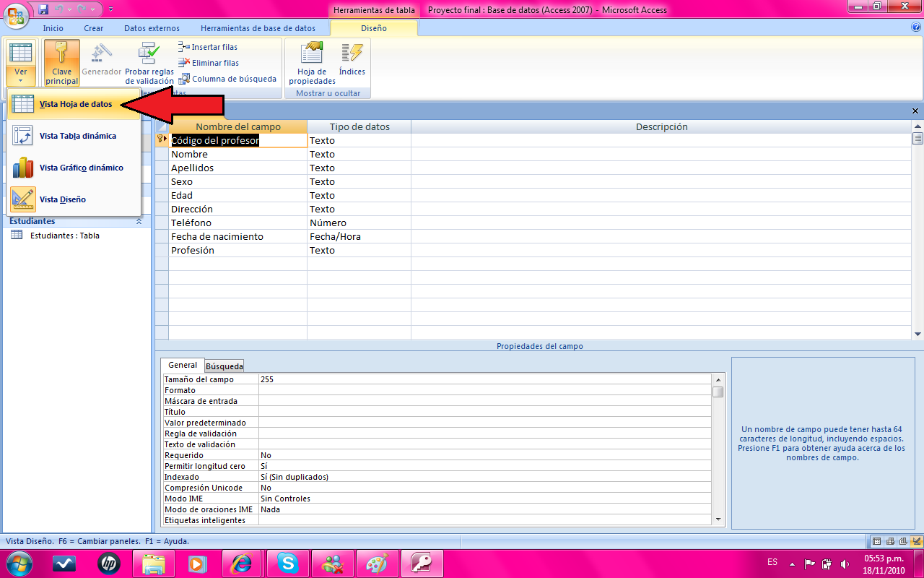
Task: Click the Ver datasheet grid icon
Action: [20, 53]
